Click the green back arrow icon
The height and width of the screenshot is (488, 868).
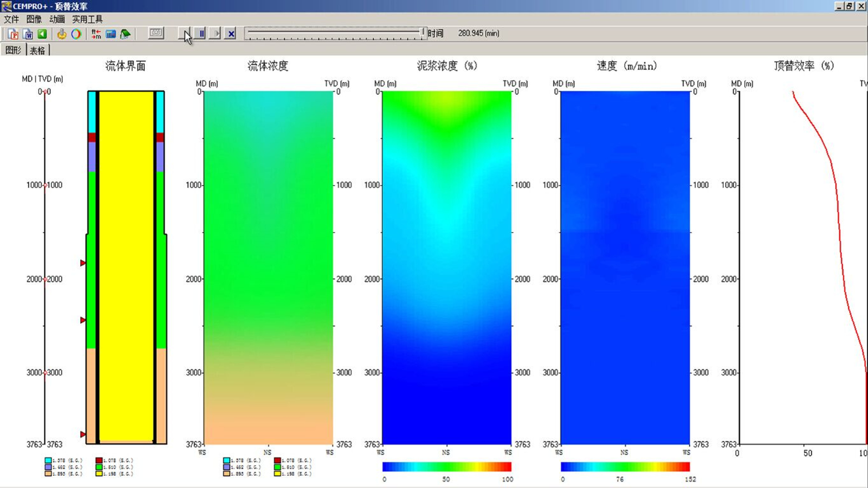[42, 34]
